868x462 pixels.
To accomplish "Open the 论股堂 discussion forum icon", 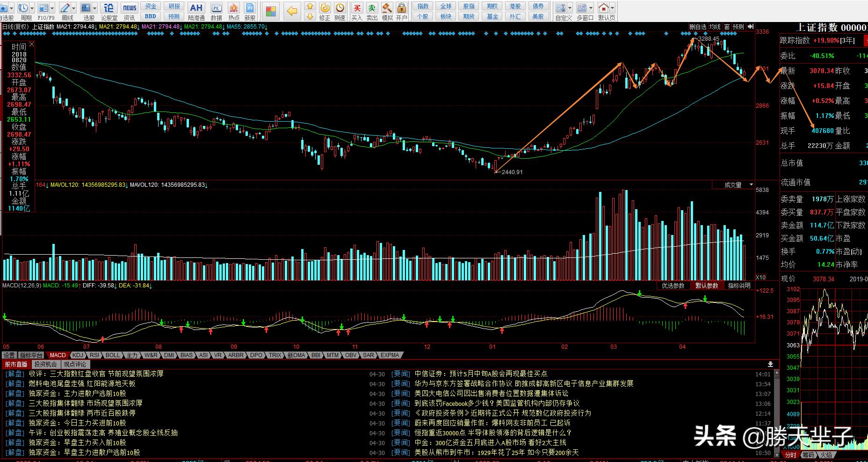I will (108, 11).
